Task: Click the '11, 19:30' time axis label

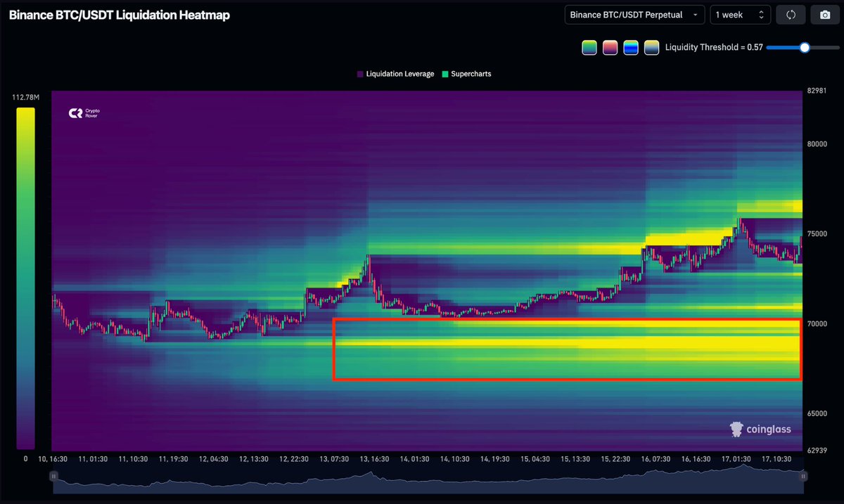Action: tap(173, 459)
